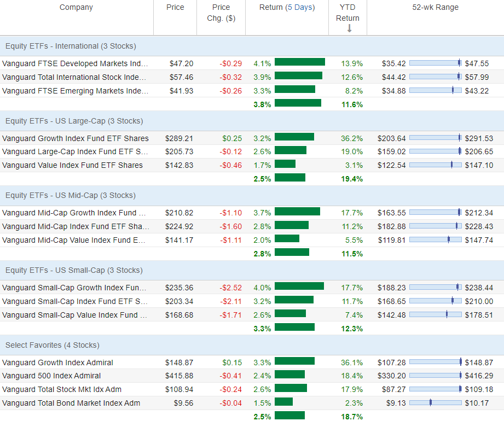Click the -$1.60 price change cell
This screenshot has width=504, height=421.
230,227
